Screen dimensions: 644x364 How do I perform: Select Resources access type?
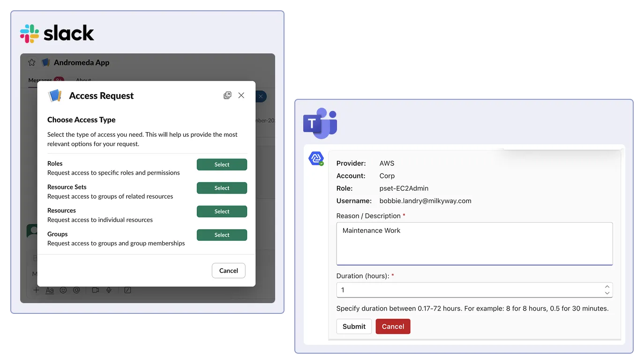click(222, 211)
